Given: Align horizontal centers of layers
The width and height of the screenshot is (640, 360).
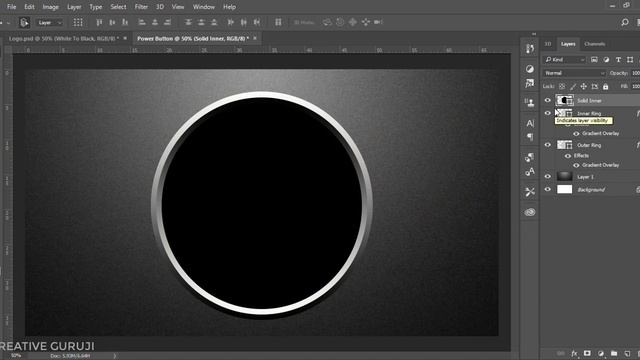Looking at the screenshot, I should [x=155, y=22].
